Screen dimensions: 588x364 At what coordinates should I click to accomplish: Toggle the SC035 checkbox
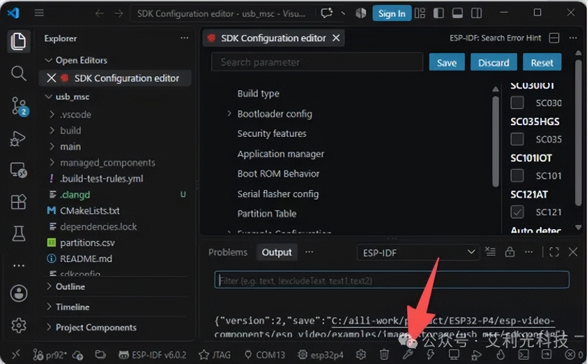(x=517, y=139)
